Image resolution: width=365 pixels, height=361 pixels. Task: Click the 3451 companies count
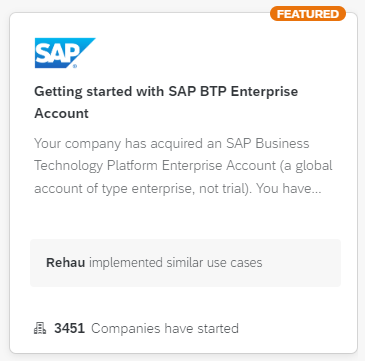coord(69,328)
